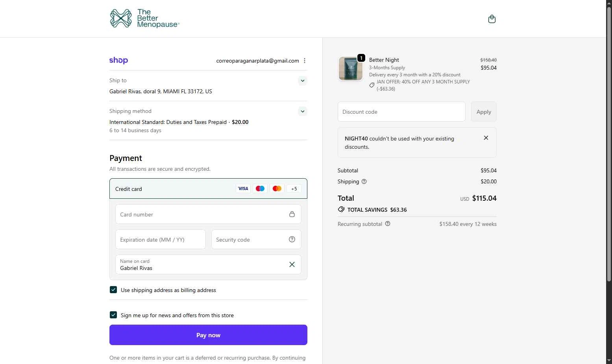The image size is (612, 364).
Task: Expand the Shipping method section
Action: (x=302, y=111)
